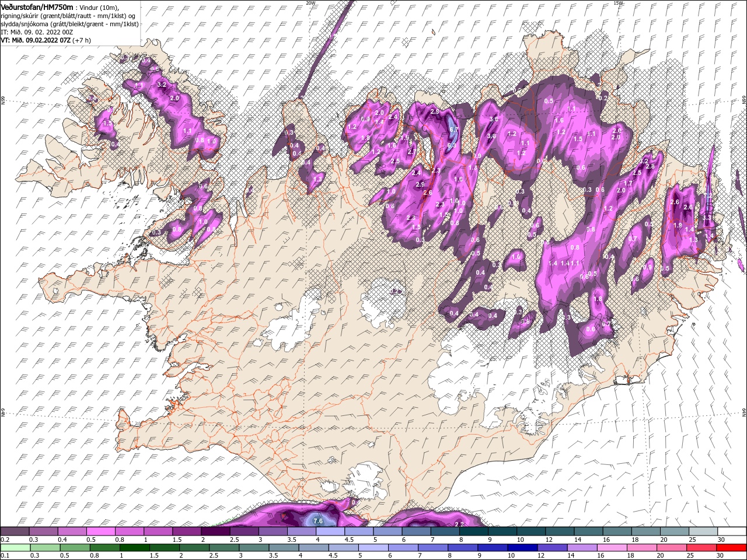Viewport: 747px width, 560px height.
Task: Click the 'slydda/snjókoma' legend description line
Action: point(70,24)
